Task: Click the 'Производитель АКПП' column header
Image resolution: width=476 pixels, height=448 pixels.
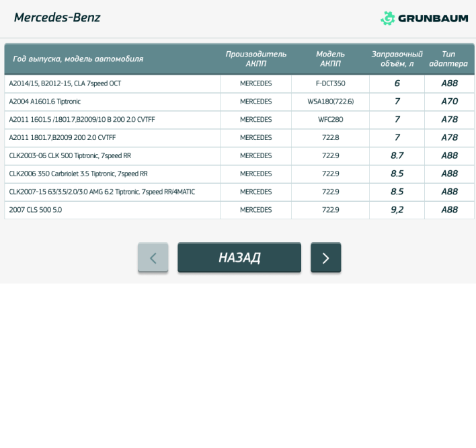Action: pyautogui.click(x=256, y=59)
